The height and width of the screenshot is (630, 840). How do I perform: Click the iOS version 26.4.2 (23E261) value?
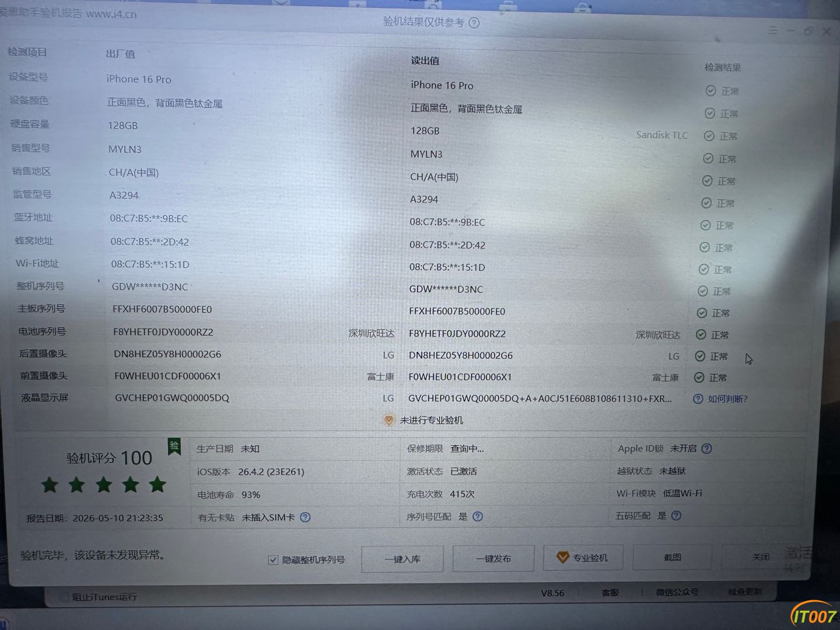coord(271,472)
